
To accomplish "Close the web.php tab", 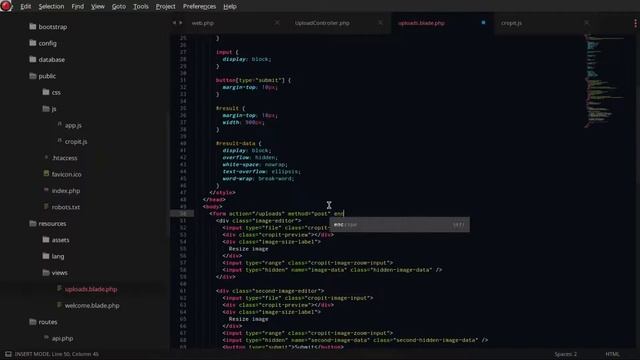I will [277, 23].
